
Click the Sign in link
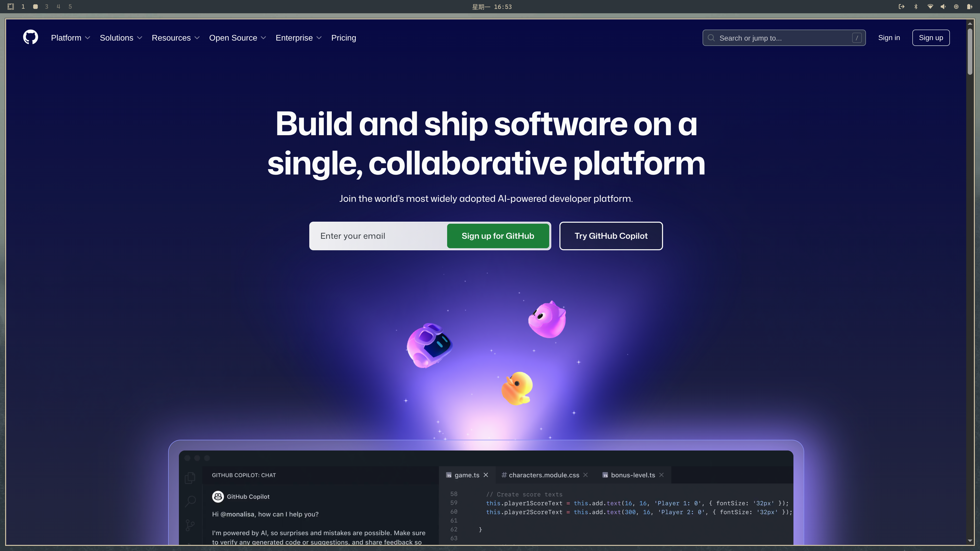coord(889,38)
